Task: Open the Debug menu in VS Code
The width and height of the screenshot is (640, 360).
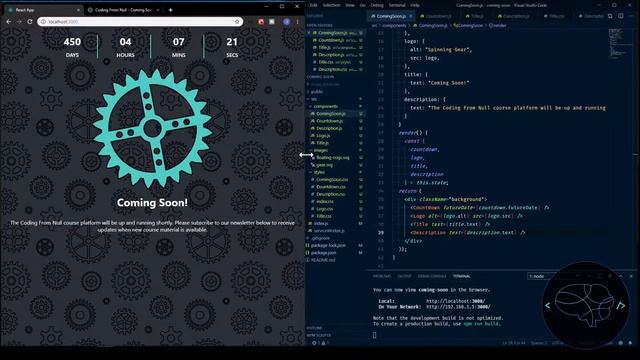Action: [377, 5]
